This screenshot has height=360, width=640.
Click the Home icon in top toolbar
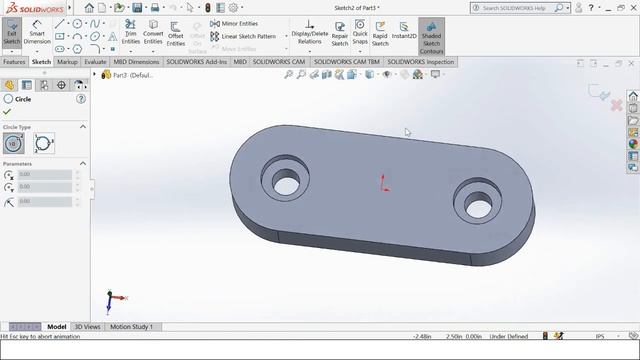coord(89,7)
